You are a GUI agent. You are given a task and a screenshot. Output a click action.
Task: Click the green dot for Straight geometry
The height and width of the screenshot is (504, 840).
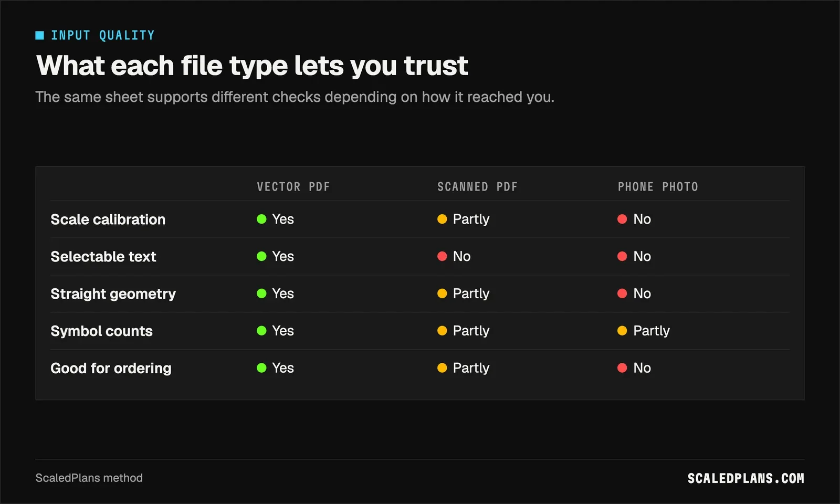261,294
